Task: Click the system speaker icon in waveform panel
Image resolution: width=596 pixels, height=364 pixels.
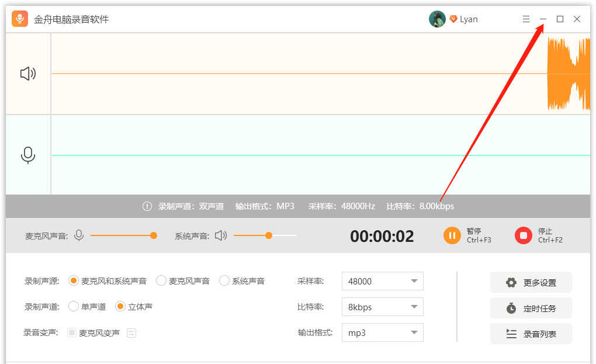Action: click(x=28, y=74)
